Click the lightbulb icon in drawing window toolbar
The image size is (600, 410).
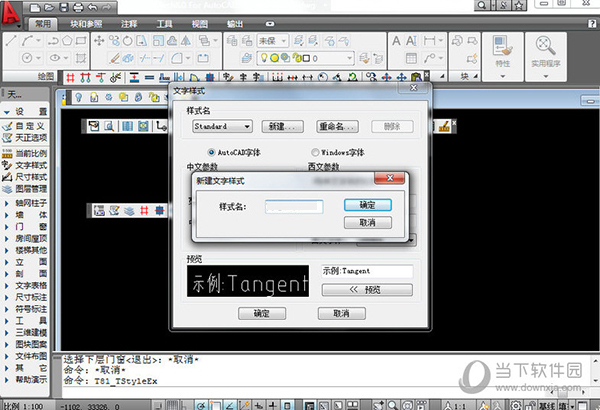click(x=78, y=97)
